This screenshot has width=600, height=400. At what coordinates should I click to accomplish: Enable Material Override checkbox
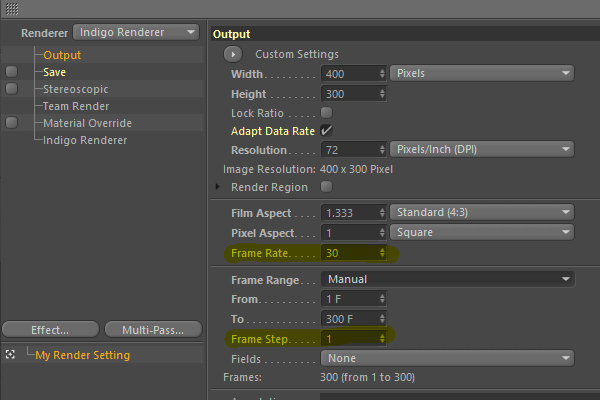11,123
